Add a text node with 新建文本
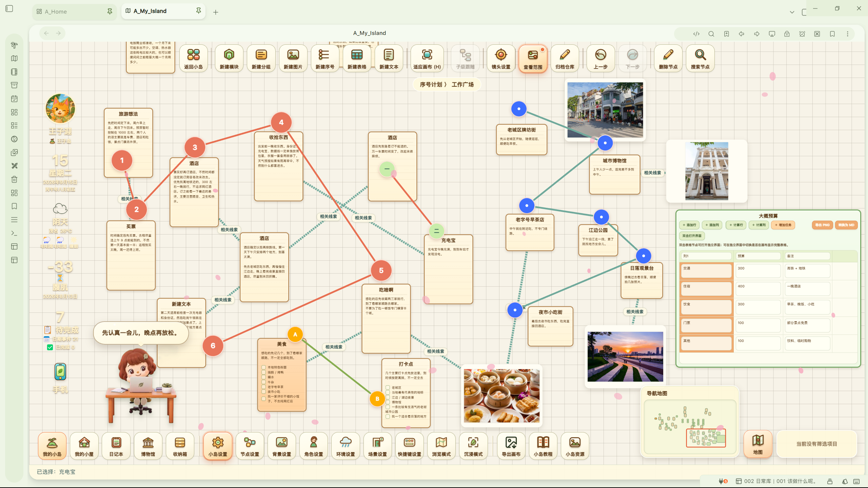Viewport: 868px width, 488px height. pos(389,58)
